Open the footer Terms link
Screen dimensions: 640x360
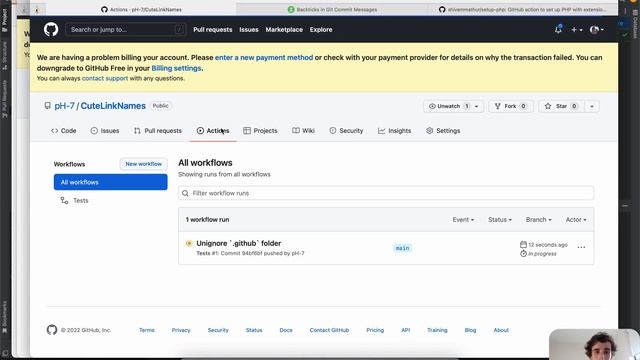coord(147,330)
